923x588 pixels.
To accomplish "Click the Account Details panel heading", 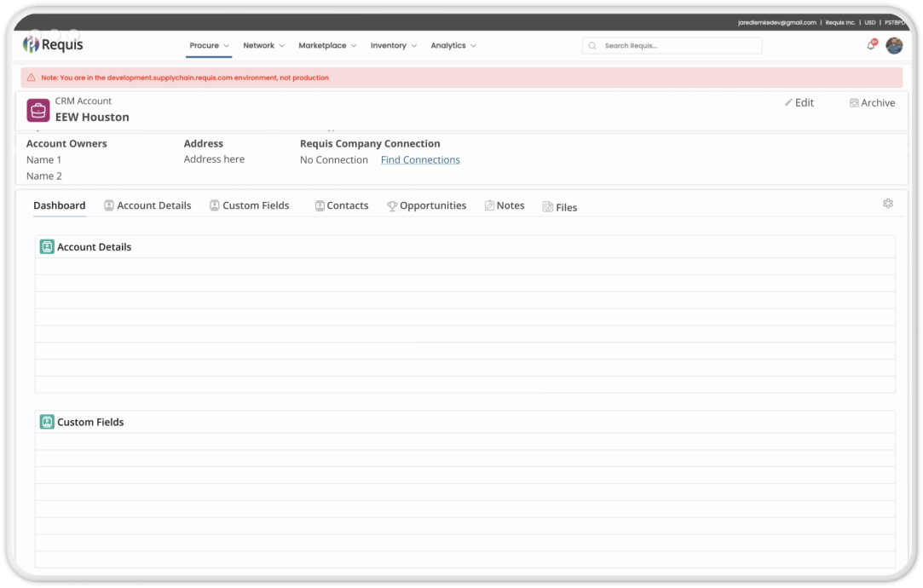I will [x=95, y=246].
